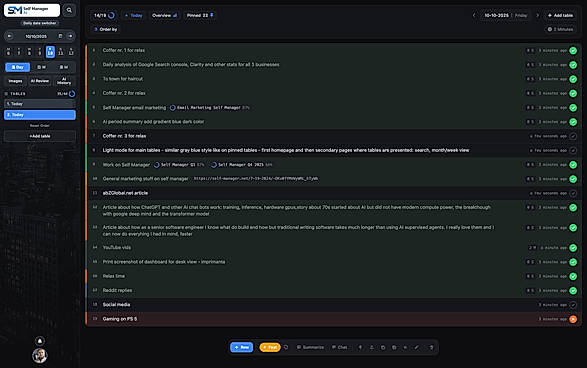This screenshot has width=587, height=368.
Task: Next date chevron beside Friday header
Action: coord(538,15)
